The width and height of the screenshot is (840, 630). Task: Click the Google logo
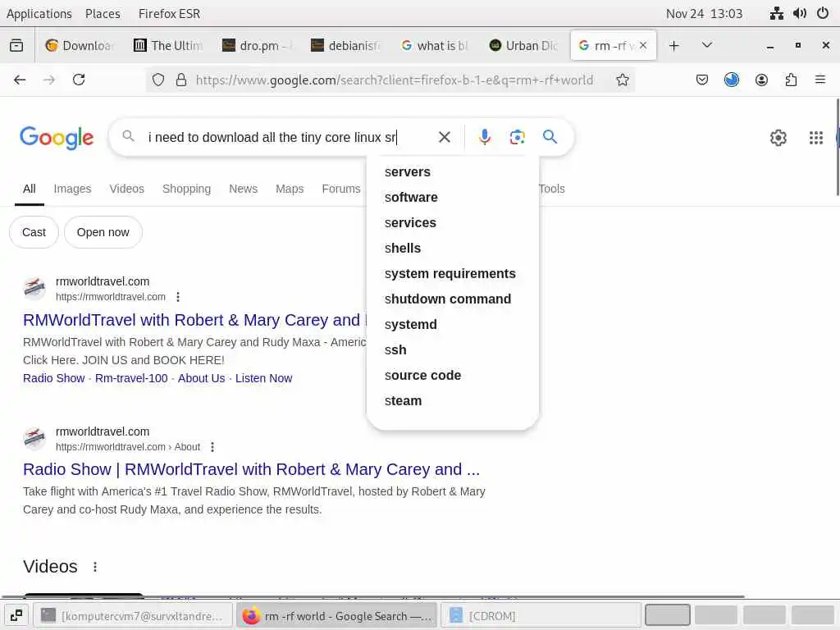[x=57, y=138]
